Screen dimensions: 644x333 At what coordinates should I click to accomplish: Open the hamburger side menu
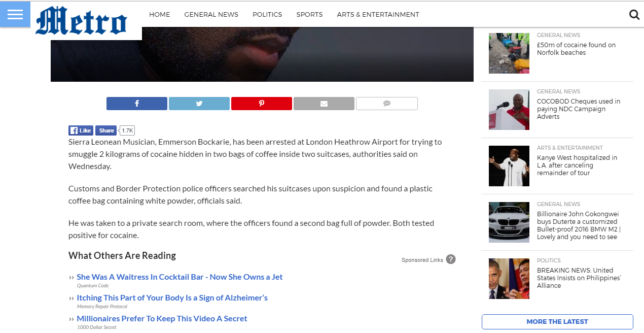15,14
